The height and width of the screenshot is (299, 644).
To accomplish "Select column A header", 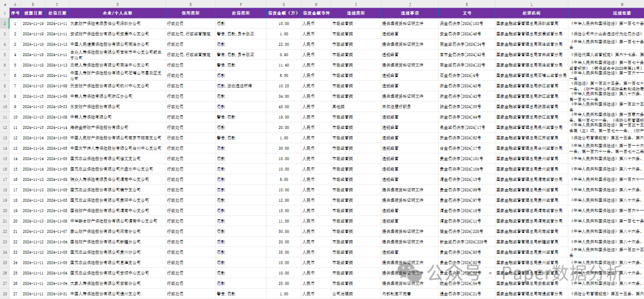I will point(15,4).
